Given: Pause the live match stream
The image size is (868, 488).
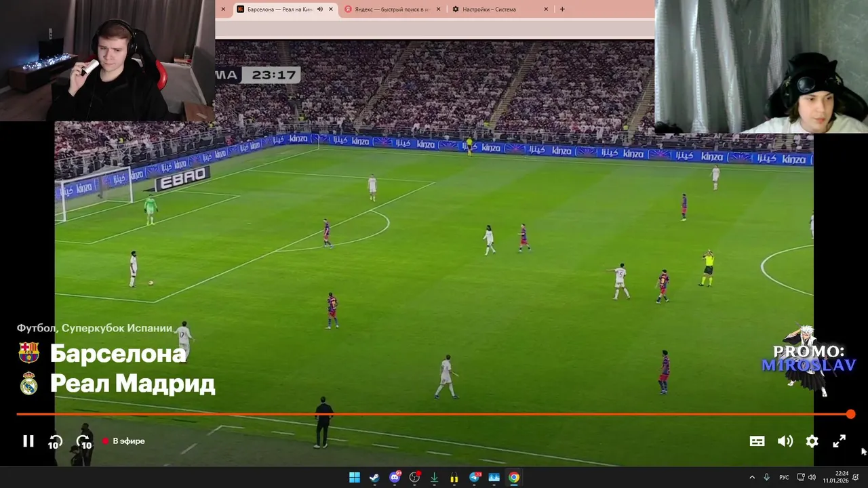Looking at the screenshot, I should click(28, 441).
